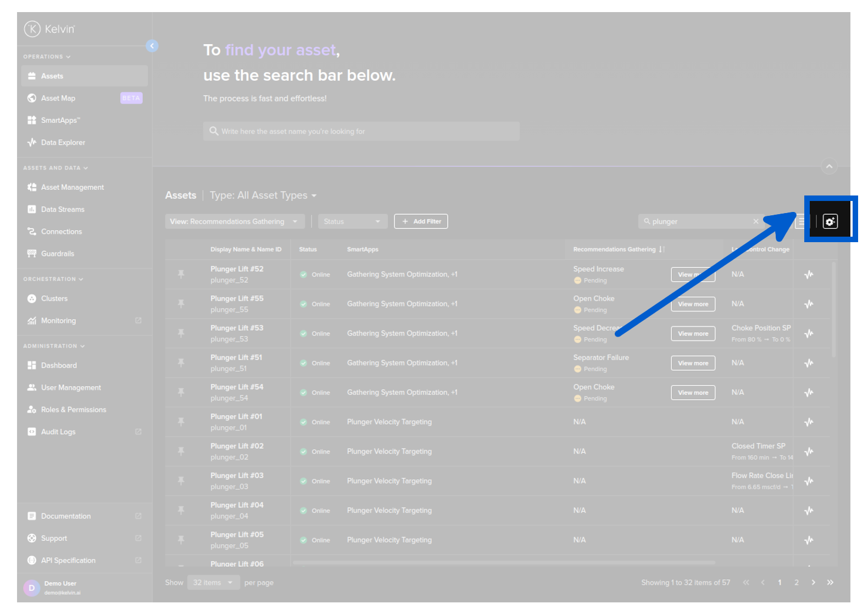Click the highlighted table settings gear icon
The width and height of the screenshot is (868, 615).
830,221
